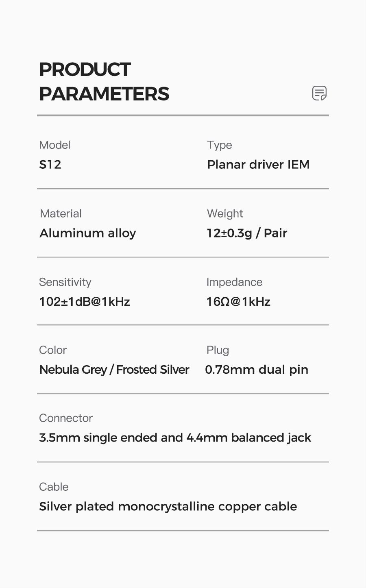Viewport: 366px width, 588px height.
Task: Select the Cable label
Action: click(x=54, y=487)
